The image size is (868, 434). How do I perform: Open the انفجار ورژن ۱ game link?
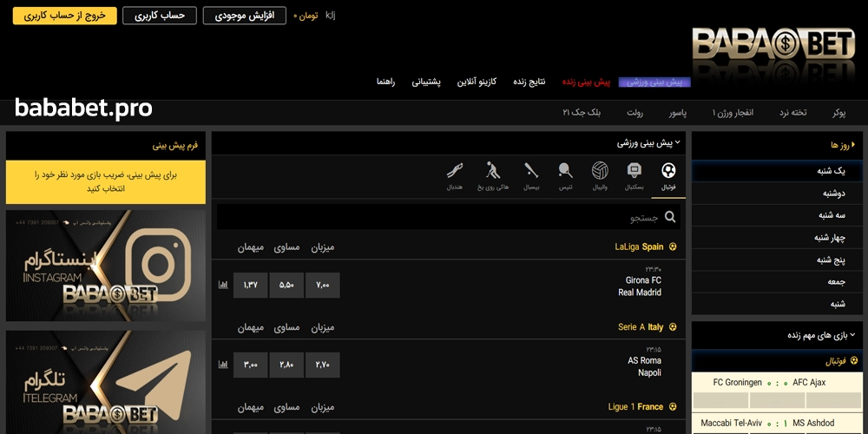(733, 113)
